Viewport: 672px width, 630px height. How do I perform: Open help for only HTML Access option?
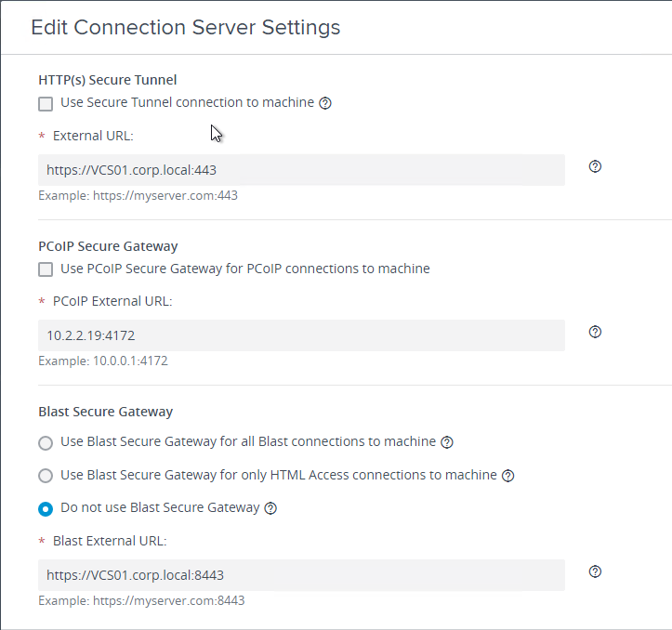(x=507, y=476)
